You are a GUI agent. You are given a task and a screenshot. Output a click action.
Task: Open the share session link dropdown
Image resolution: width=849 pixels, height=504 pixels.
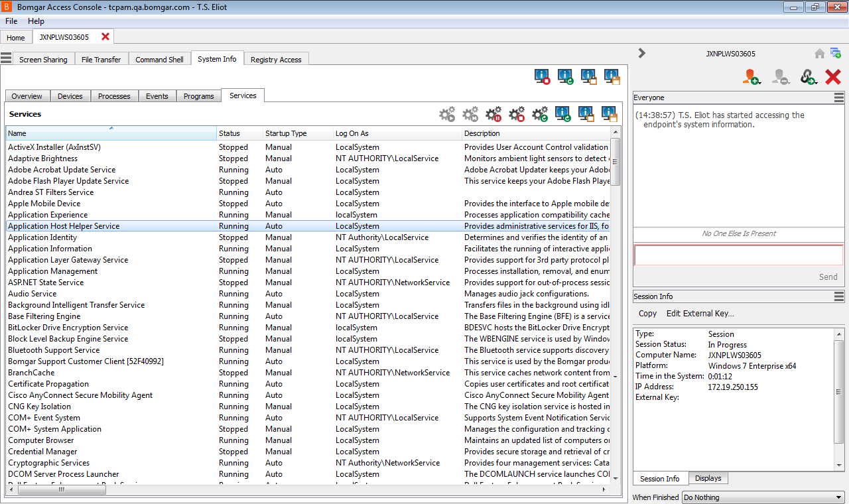point(809,77)
